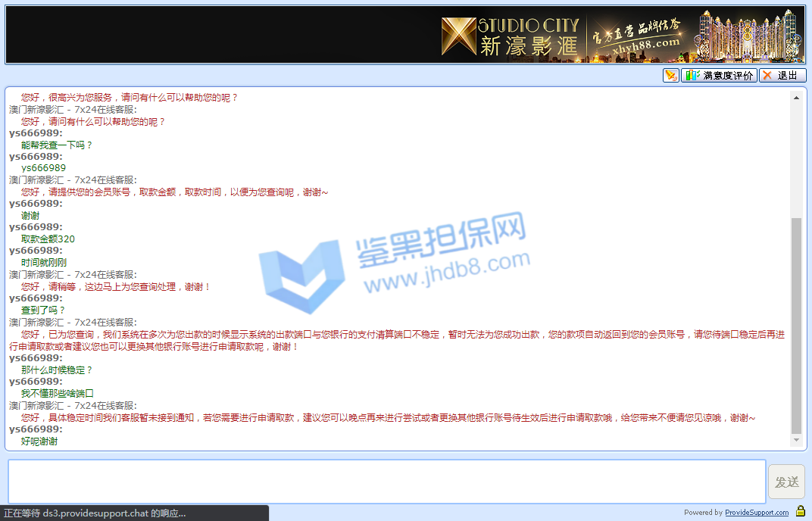Open the ProvideSupport.com link
Viewport: 812px width, 521px height.
tap(756, 513)
